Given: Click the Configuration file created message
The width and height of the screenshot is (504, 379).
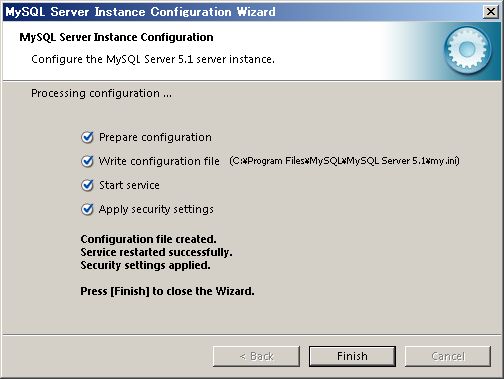Looking at the screenshot, I should (148, 239).
